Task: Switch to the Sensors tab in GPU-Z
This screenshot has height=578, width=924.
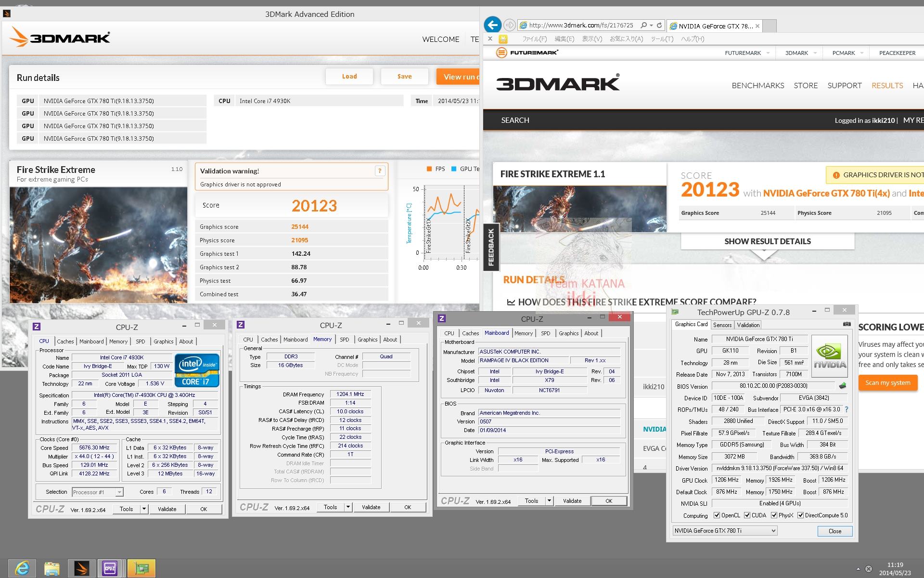Action: (722, 325)
